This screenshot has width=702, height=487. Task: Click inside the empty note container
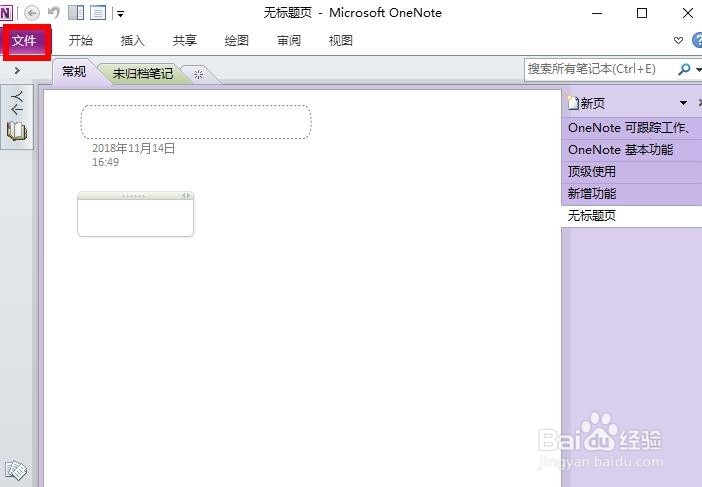[135, 218]
